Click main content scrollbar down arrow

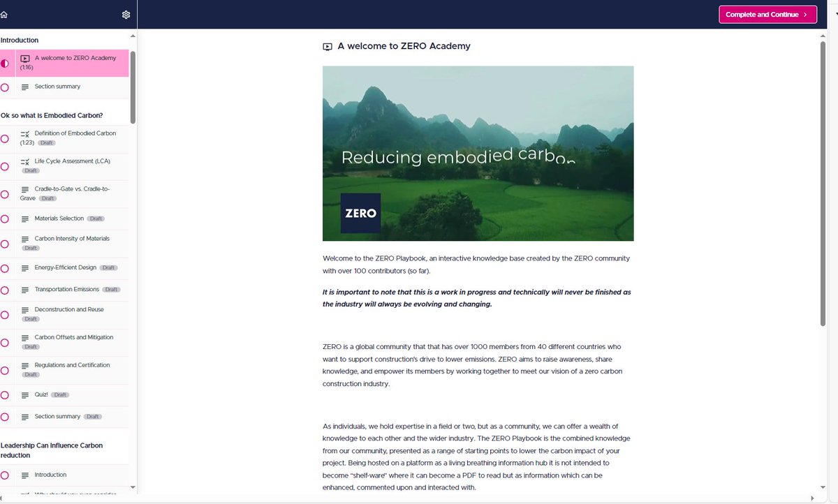tap(823, 487)
